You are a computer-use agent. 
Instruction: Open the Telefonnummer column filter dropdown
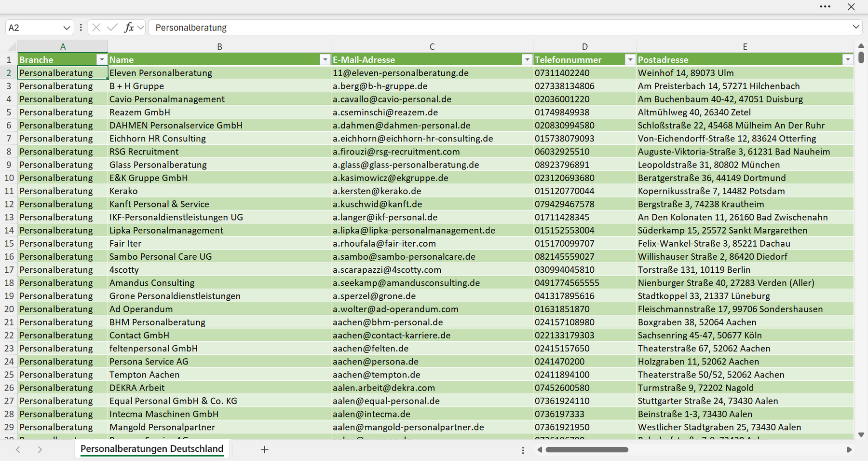(630, 59)
